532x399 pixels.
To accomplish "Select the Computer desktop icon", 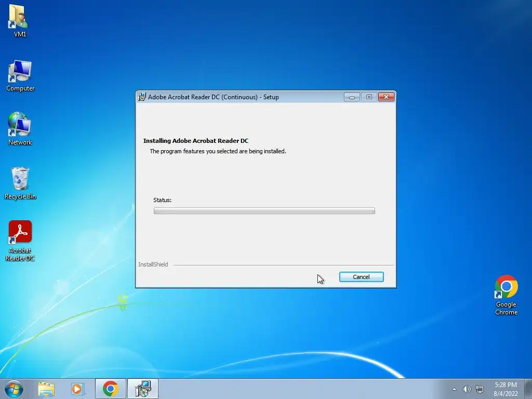I will 20,76.
